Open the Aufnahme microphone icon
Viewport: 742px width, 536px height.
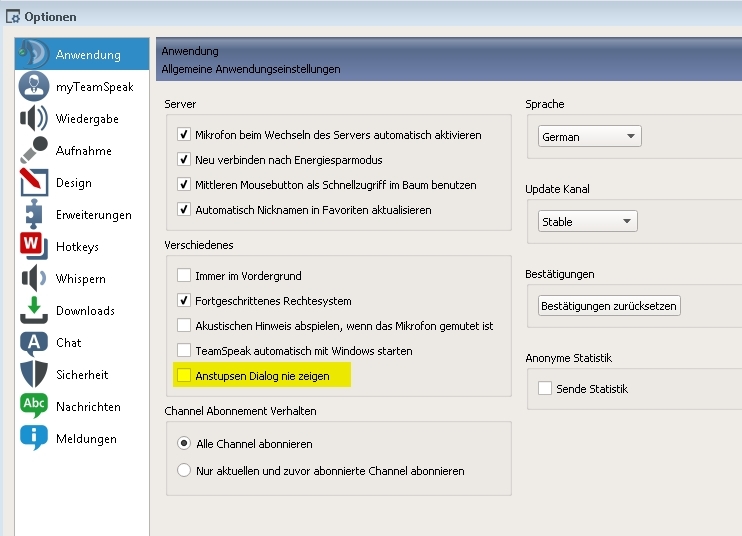pos(34,150)
